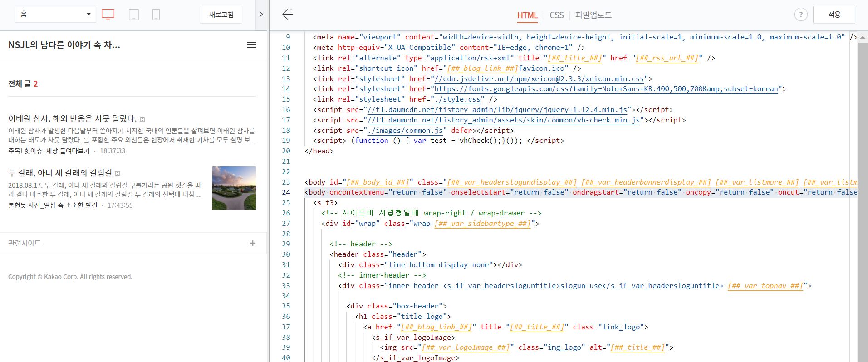This screenshot has height=362, width=868.
Task: Click the box-header div on line 35
Action: 397,306
